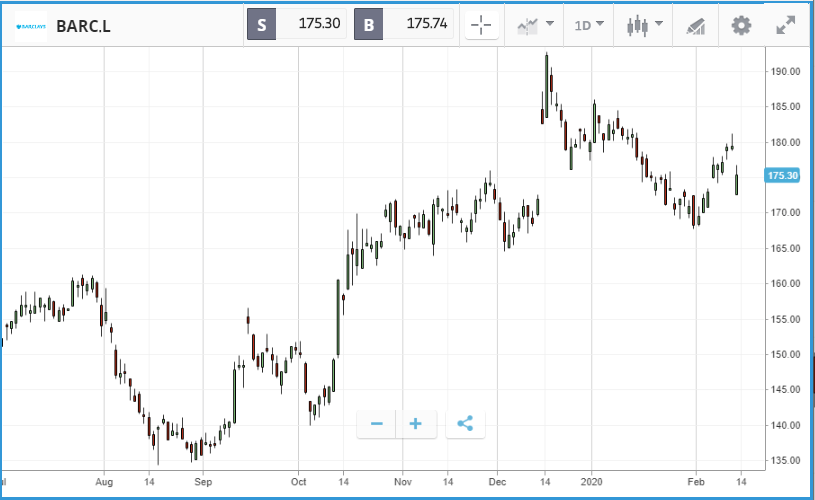Image resolution: width=815 pixels, height=500 pixels.
Task: Select the candlestick chart type icon
Action: pos(637,25)
